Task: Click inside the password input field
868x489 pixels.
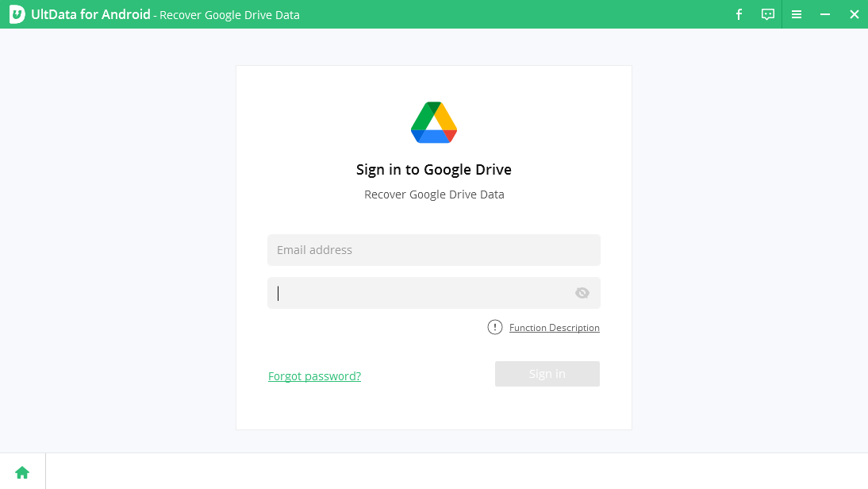Action: point(421,293)
